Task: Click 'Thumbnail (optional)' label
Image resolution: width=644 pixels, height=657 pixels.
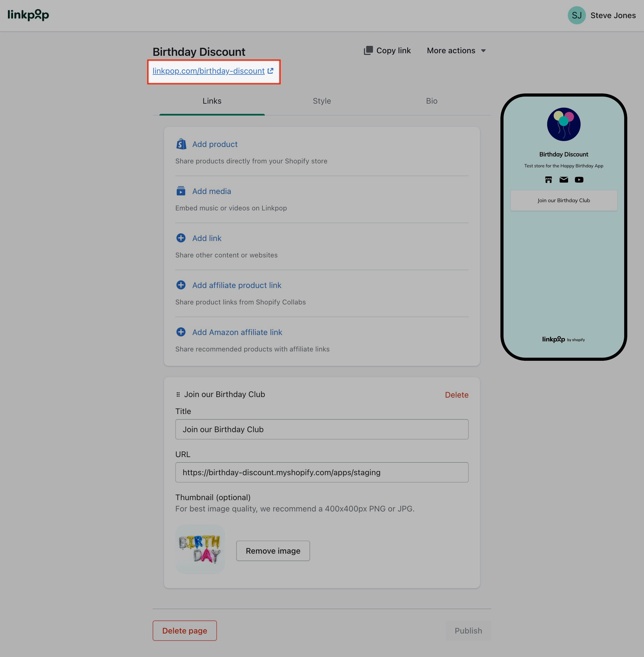Action: [213, 497]
